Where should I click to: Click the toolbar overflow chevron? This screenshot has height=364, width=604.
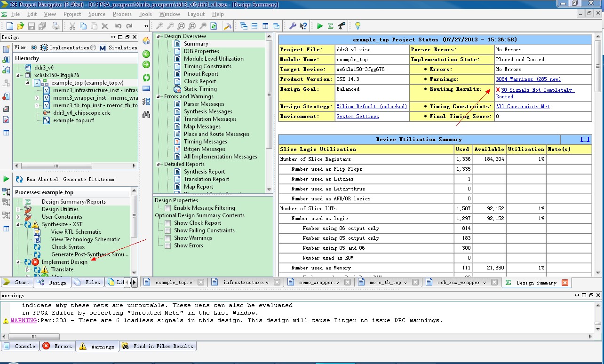[146, 26]
